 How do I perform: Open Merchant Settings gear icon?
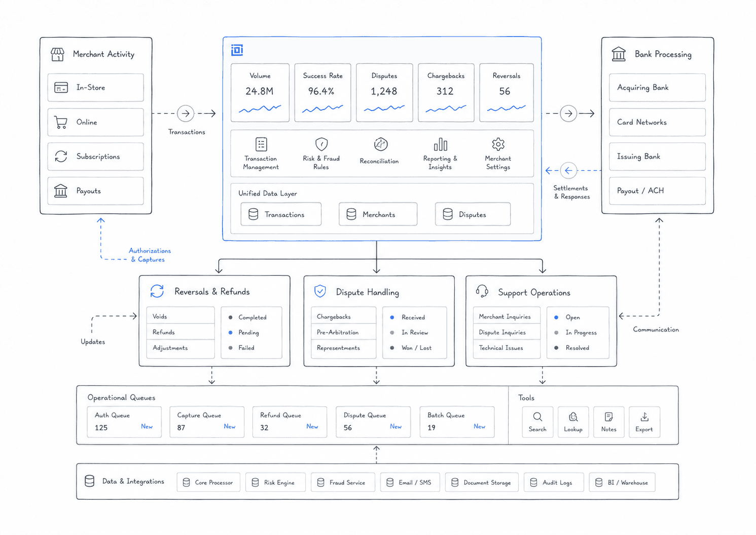click(x=498, y=144)
